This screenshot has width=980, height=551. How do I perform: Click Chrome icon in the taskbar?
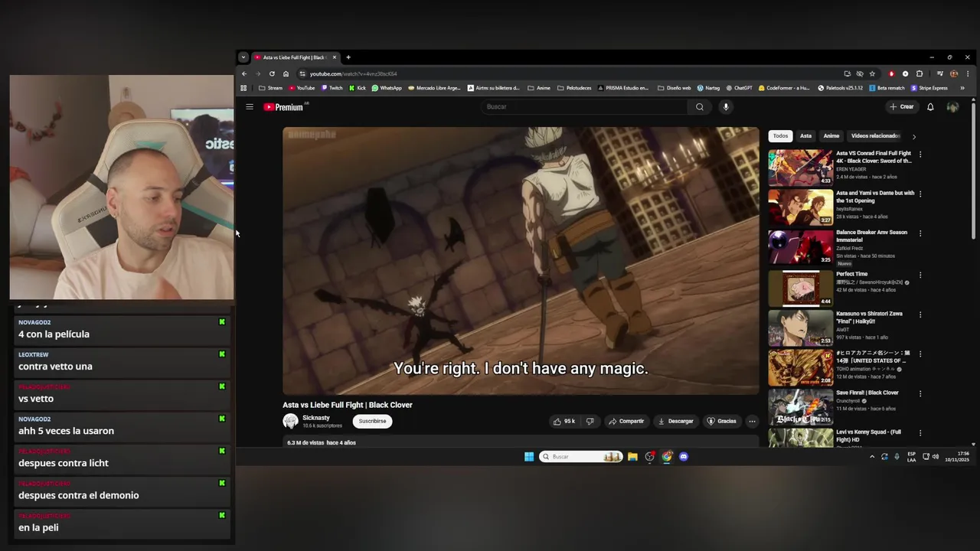click(x=667, y=457)
